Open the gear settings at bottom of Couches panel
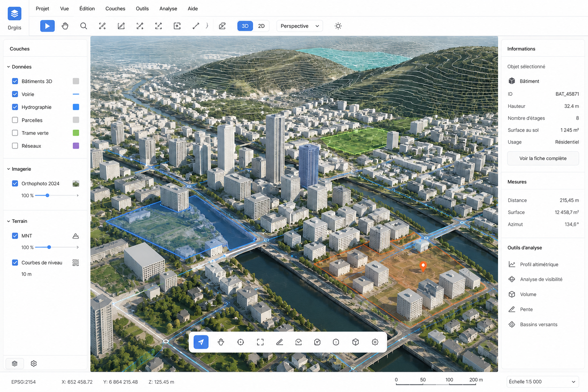The image size is (588, 392). 34,363
